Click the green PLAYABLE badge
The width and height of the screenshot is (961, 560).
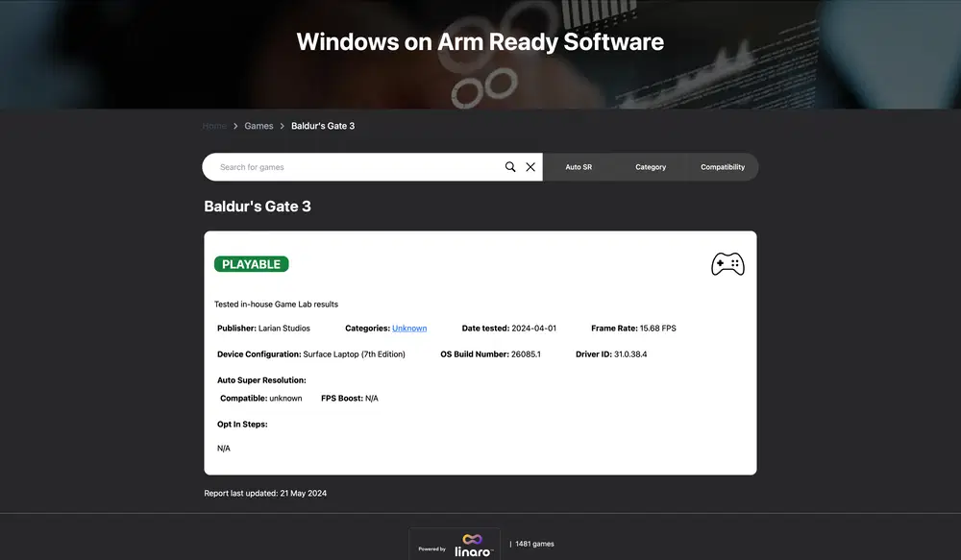point(251,264)
